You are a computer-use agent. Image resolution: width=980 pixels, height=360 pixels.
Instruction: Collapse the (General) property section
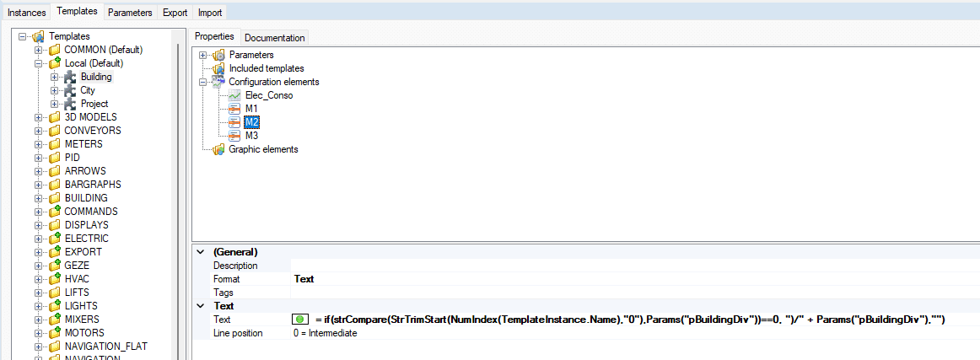200,252
